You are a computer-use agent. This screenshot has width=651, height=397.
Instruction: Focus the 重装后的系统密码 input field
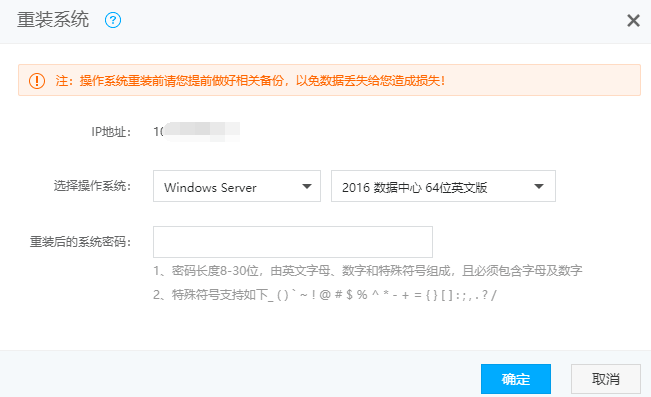click(x=293, y=242)
